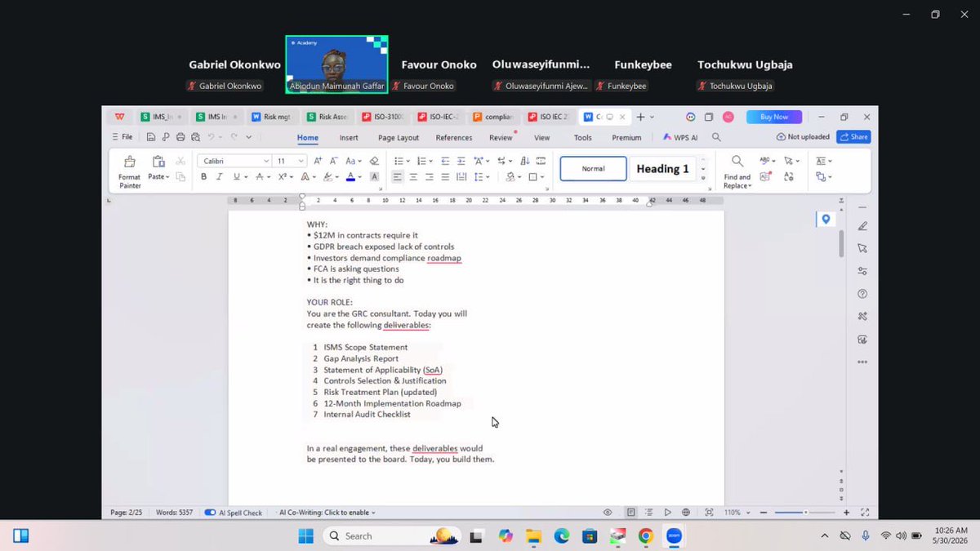Click the Find and Replace magnifier

point(737,162)
